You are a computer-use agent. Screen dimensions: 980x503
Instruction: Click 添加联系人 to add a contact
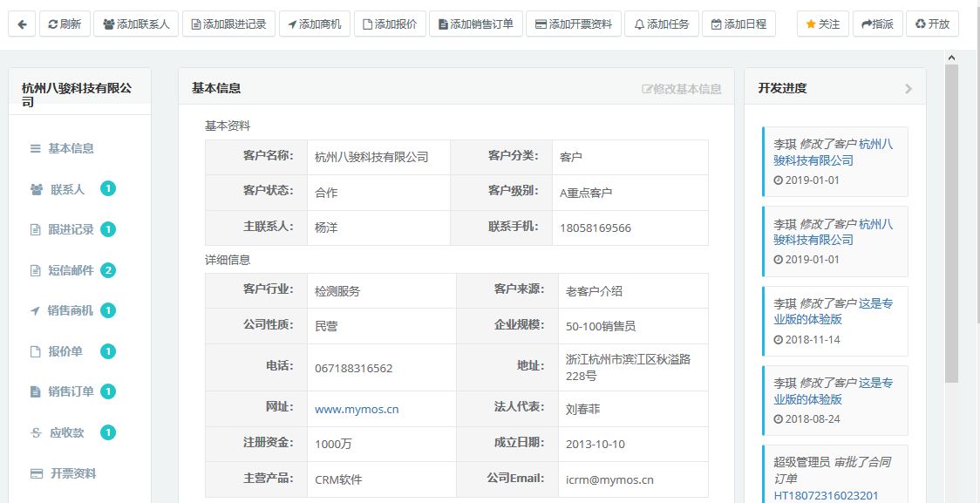pos(135,24)
